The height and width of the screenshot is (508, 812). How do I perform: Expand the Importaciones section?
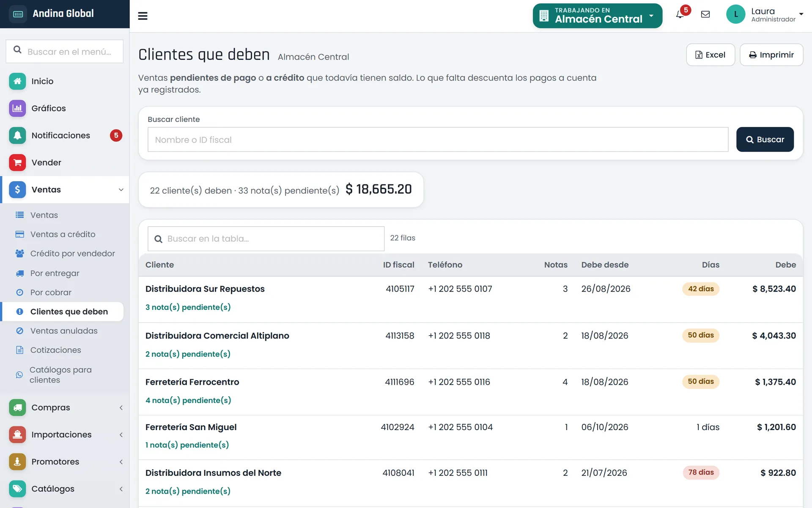65,435
